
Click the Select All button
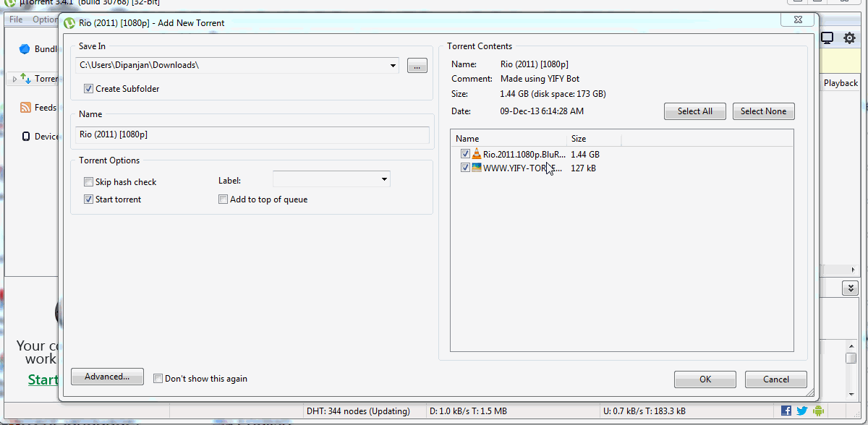(695, 111)
